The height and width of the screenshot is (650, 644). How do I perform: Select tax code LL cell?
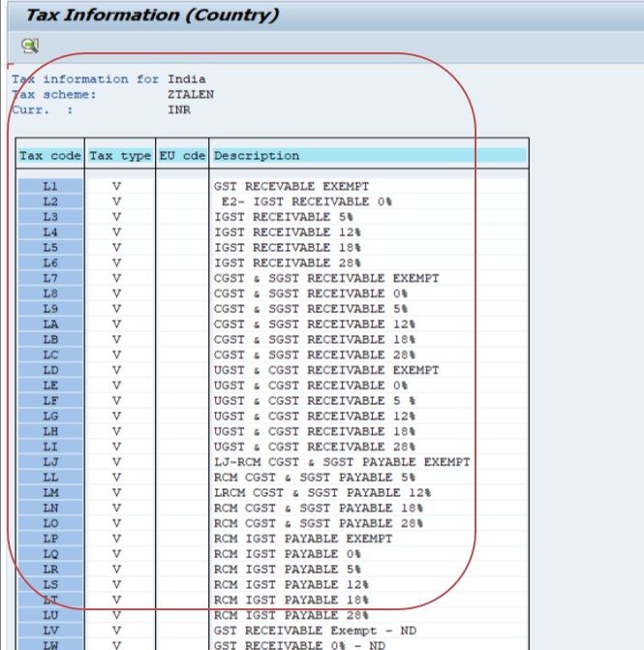point(50,478)
